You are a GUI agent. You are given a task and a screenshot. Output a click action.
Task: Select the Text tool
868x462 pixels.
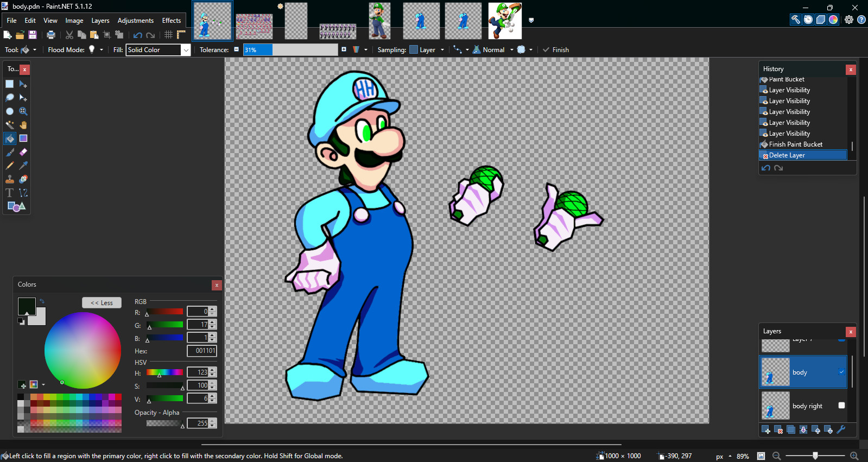tap(10, 193)
